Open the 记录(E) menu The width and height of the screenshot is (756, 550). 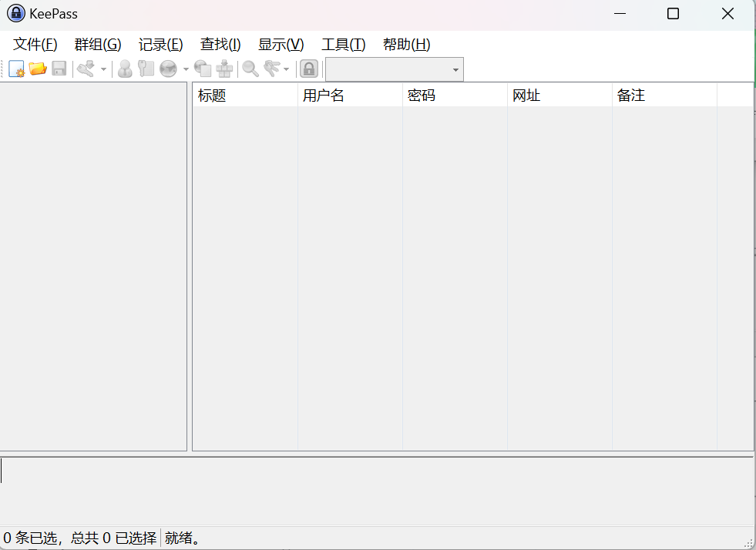coord(160,45)
